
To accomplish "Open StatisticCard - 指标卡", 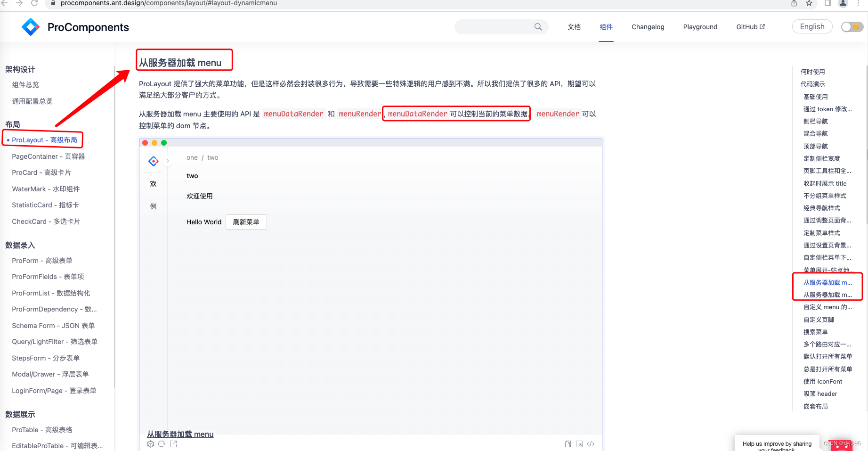I will pyautogui.click(x=45, y=205).
